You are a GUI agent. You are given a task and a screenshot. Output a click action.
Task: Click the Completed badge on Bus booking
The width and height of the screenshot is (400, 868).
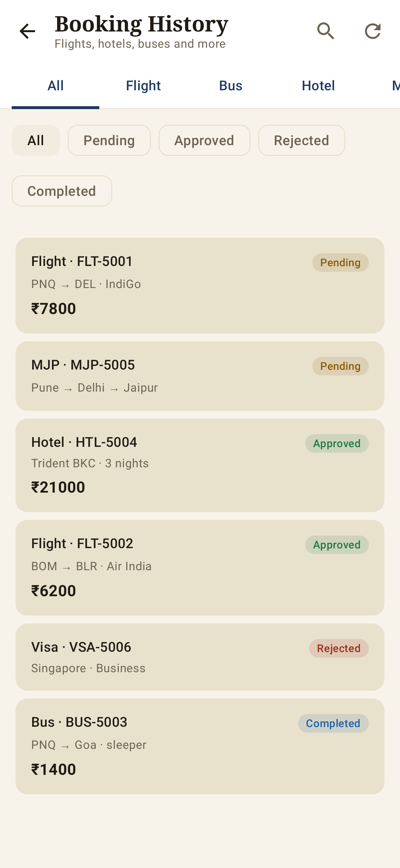pyautogui.click(x=333, y=723)
